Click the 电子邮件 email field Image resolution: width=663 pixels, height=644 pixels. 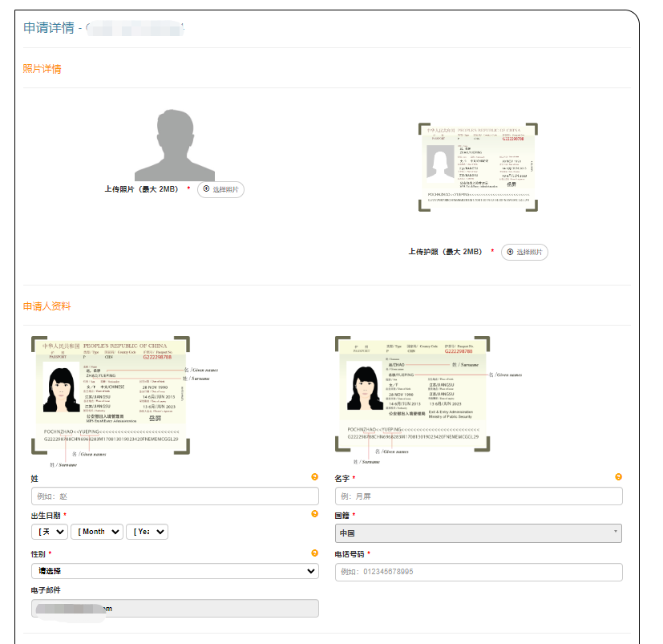pos(171,609)
